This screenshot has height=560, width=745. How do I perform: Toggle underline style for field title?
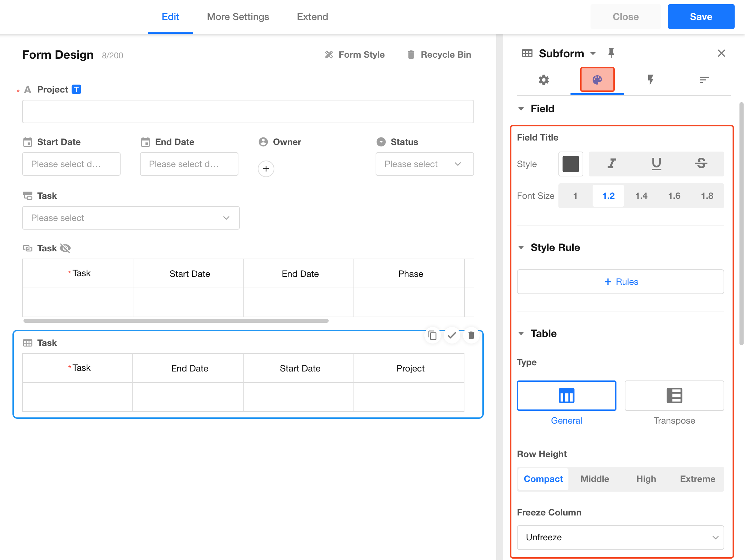tap(656, 164)
